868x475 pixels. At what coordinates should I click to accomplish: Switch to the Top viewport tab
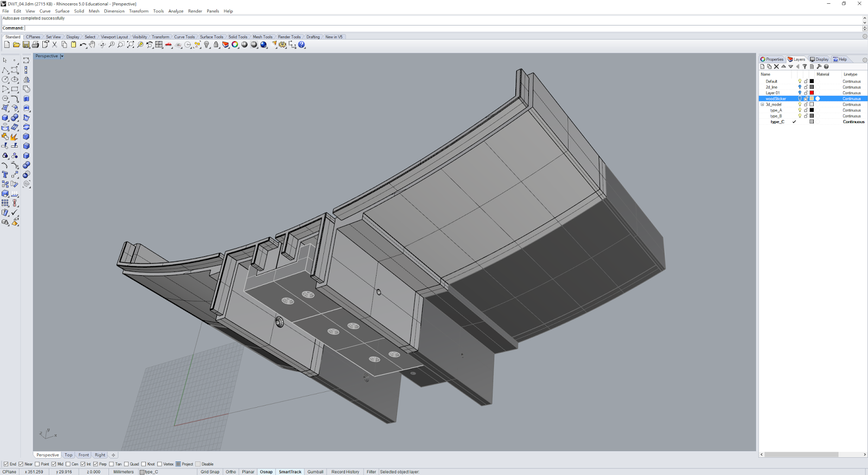pyautogui.click(x=68, y=455)
